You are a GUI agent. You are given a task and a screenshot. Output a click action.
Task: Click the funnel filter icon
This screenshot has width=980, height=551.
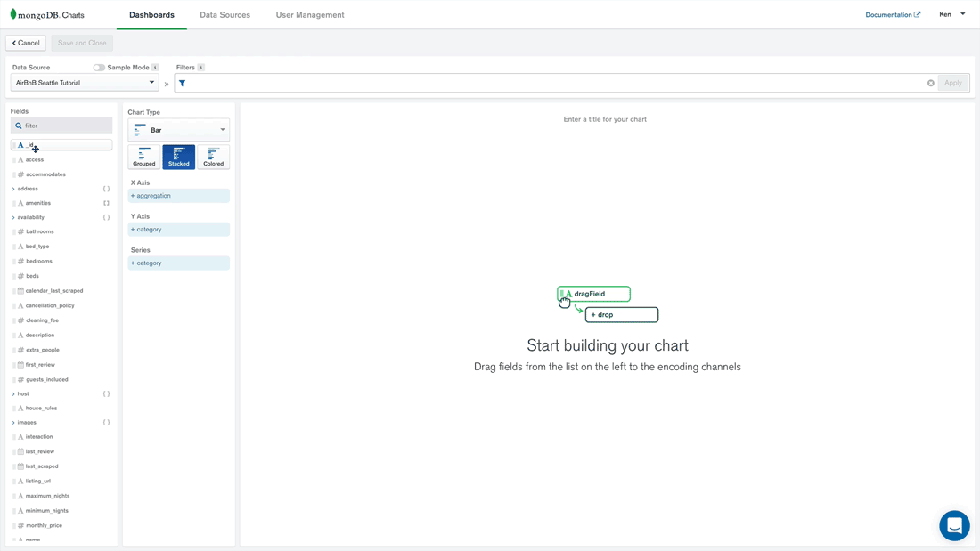pyautogui.click(x=182, y=83)
